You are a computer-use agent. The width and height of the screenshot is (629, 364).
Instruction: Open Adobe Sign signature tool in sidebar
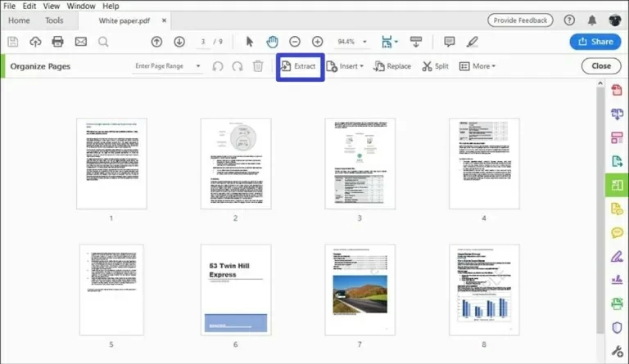pos(617,280)
